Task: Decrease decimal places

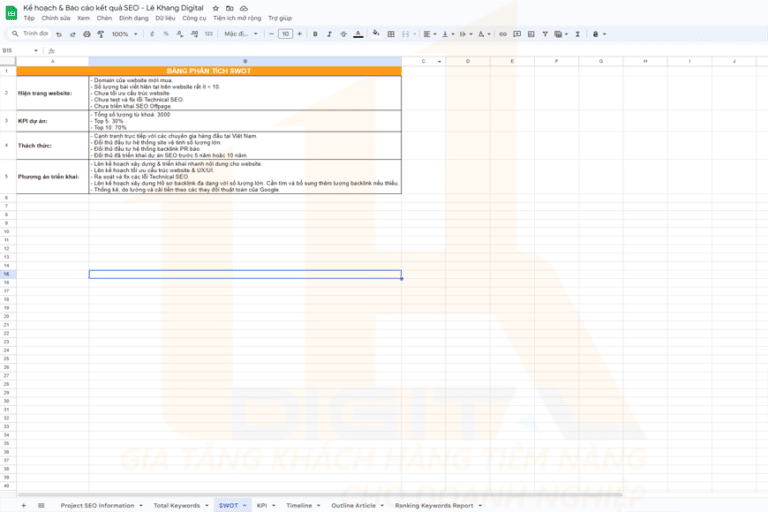Action: [x=180, y=34]
